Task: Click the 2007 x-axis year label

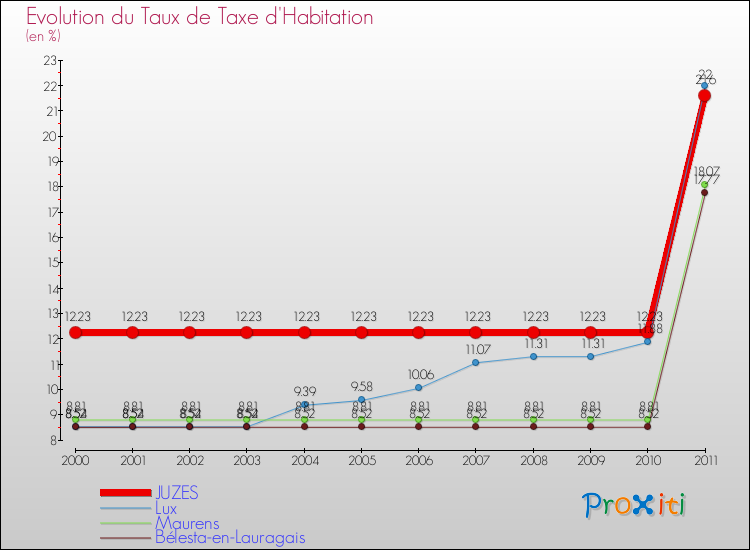Action: [476, 460]
